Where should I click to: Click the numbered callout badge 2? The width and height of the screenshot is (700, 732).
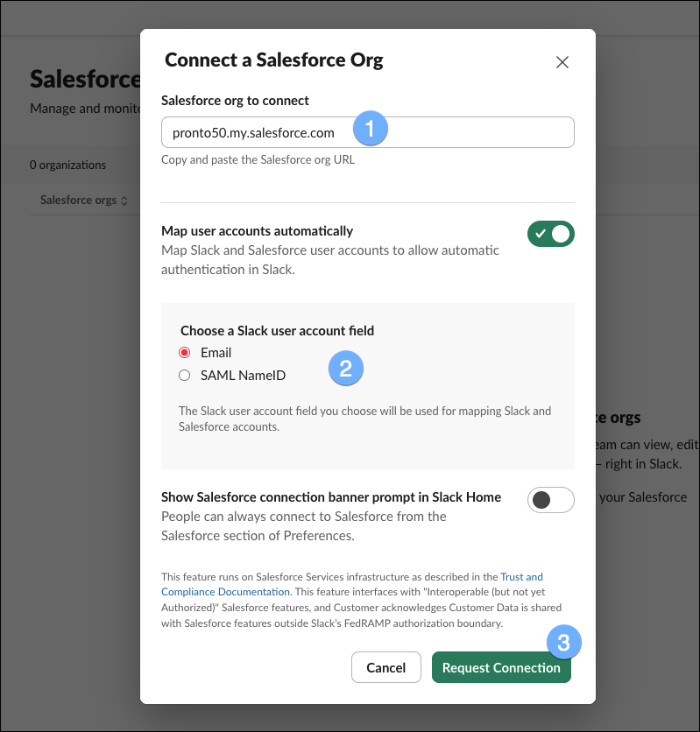[x=346, y=368]
